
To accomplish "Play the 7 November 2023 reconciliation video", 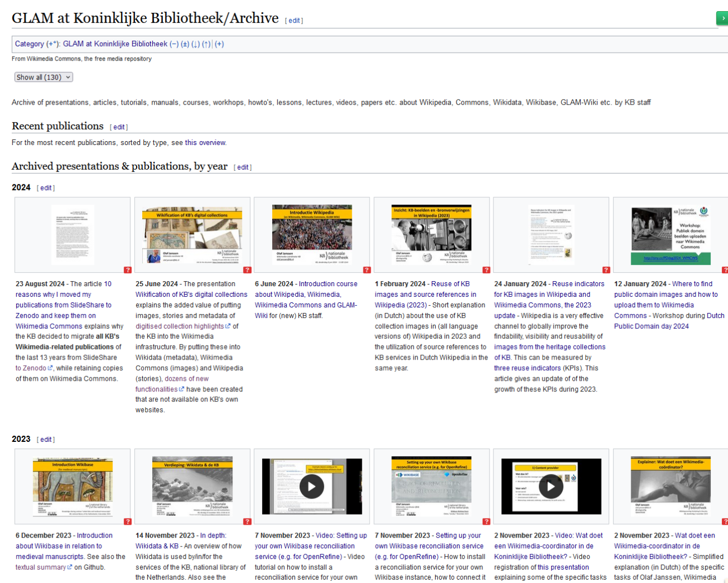I will tap(312, 486).
